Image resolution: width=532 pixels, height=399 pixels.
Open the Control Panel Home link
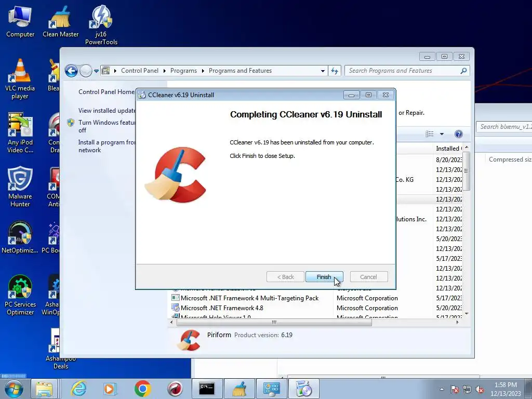107,92
